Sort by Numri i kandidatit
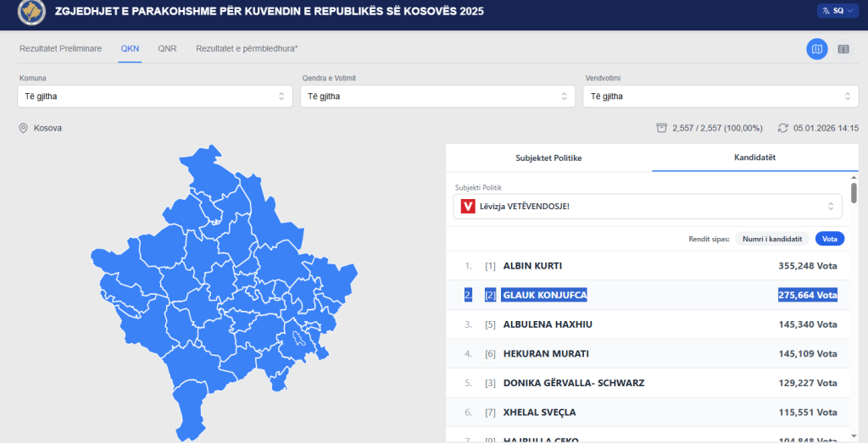Viewport: 868px width, 443px height. [771, 239]
